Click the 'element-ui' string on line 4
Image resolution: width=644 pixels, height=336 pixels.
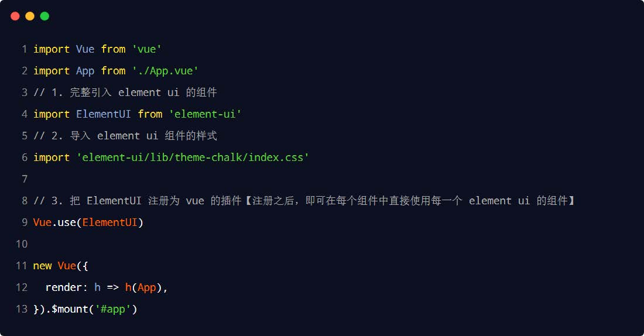[205, 114]
